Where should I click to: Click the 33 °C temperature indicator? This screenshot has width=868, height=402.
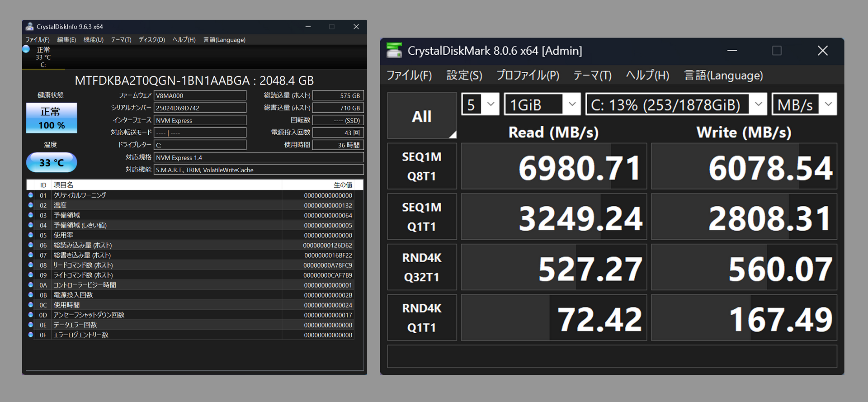click(x=52, y=162)
